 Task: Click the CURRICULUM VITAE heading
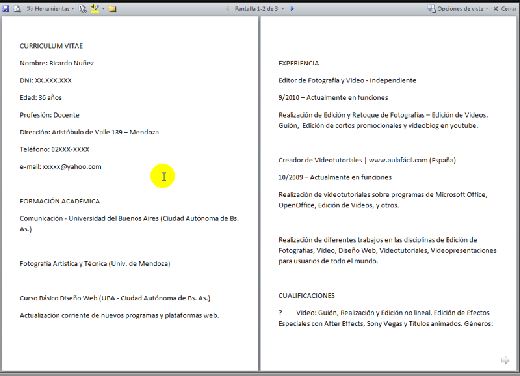51,46
